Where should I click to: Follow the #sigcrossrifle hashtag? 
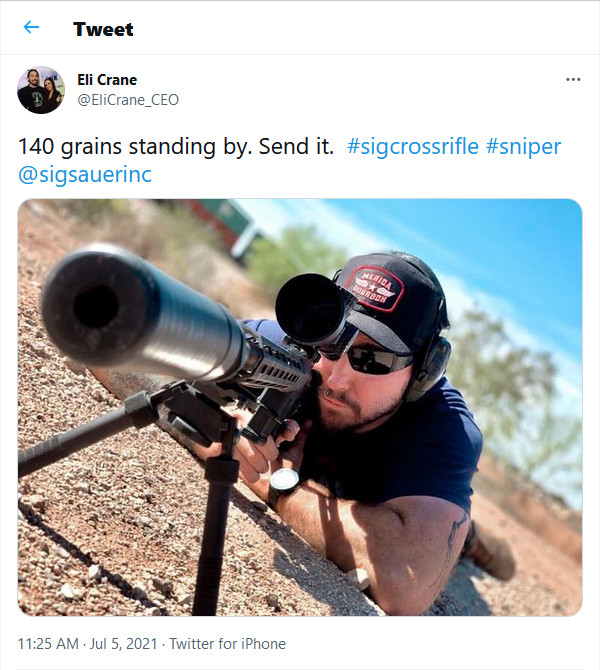coord(413,147)
